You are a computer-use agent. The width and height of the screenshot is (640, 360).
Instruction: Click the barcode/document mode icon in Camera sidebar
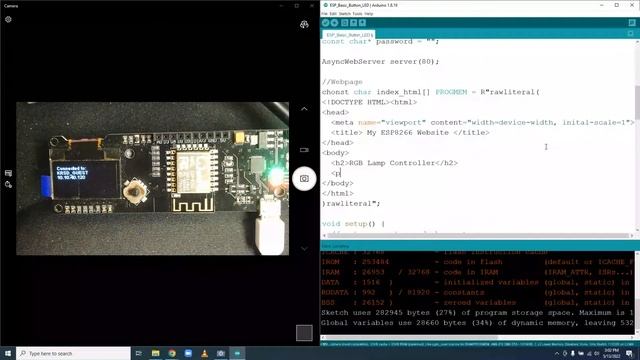(8, 173)
